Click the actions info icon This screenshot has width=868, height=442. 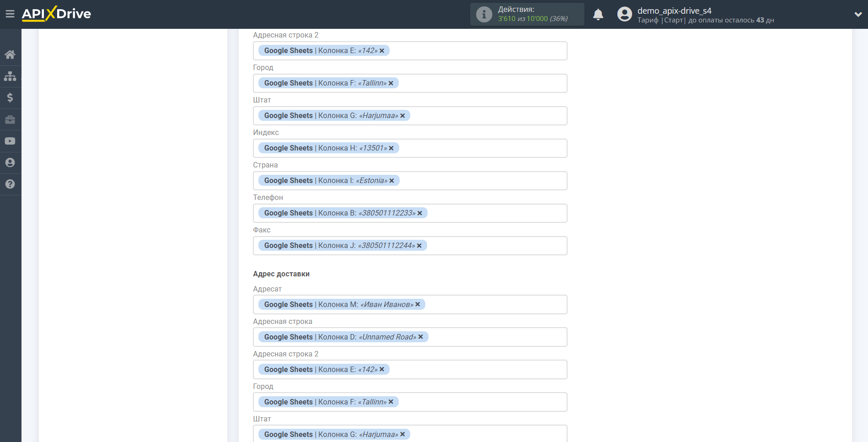coord(484,14)
